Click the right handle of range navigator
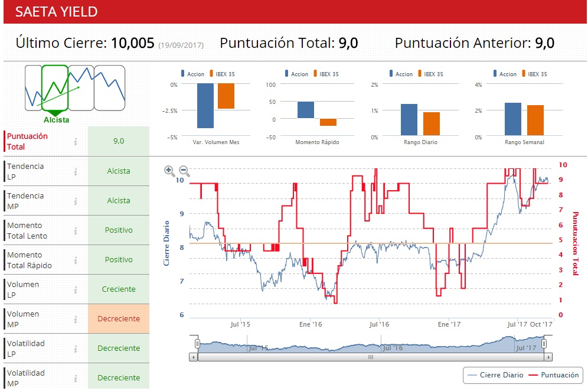 pyautogui.click(x=544, y=343)
